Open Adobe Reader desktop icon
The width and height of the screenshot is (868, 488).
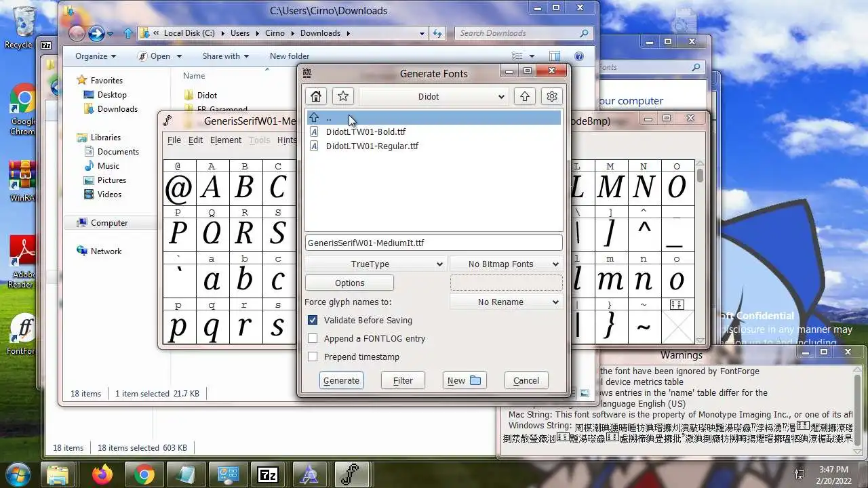click(x=22, y=261)
